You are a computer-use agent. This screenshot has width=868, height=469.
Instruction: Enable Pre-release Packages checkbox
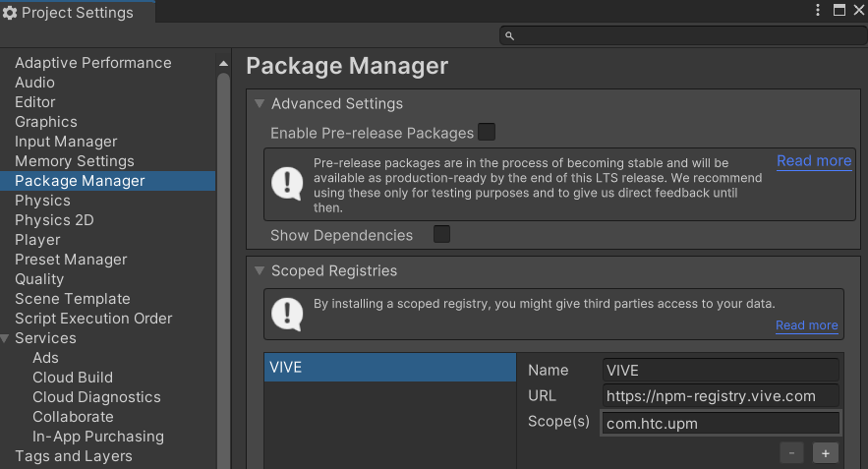click(x=487, y=132)
